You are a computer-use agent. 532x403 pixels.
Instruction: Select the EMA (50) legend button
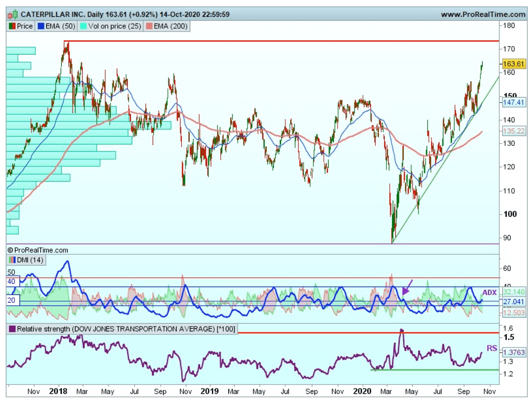tap(56, 26)
